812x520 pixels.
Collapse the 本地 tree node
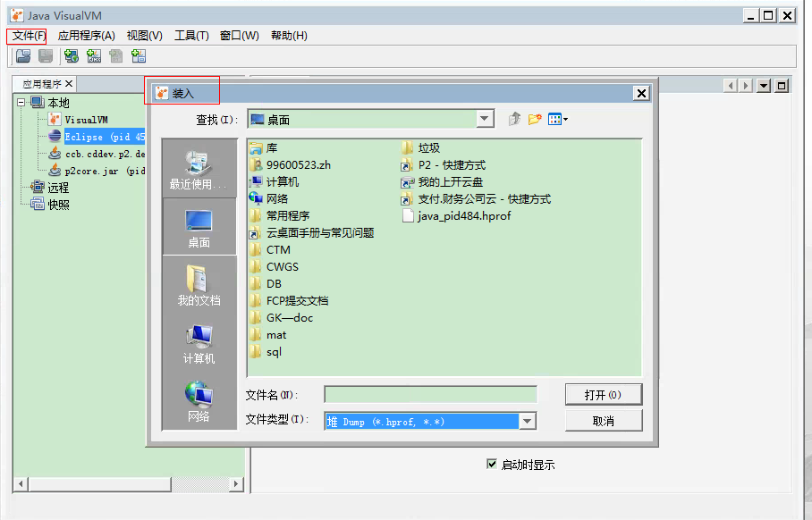(x=21, y=103)
